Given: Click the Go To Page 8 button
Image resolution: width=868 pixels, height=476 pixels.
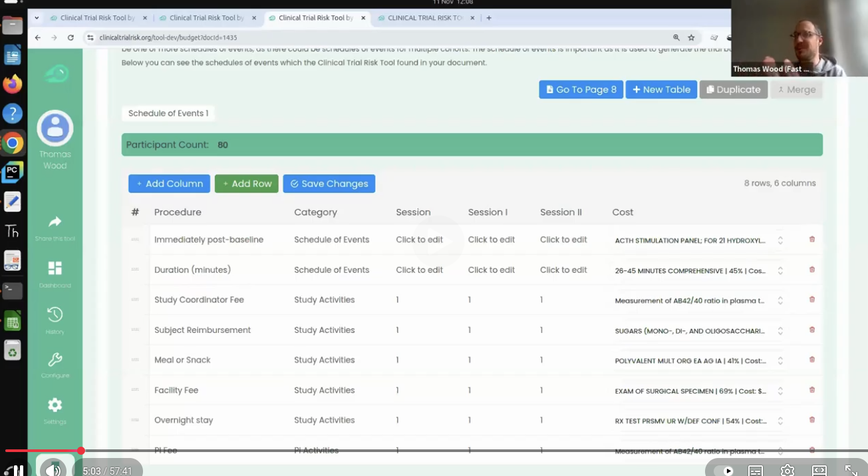Looking at the screenshot, I should pos(581,89).
